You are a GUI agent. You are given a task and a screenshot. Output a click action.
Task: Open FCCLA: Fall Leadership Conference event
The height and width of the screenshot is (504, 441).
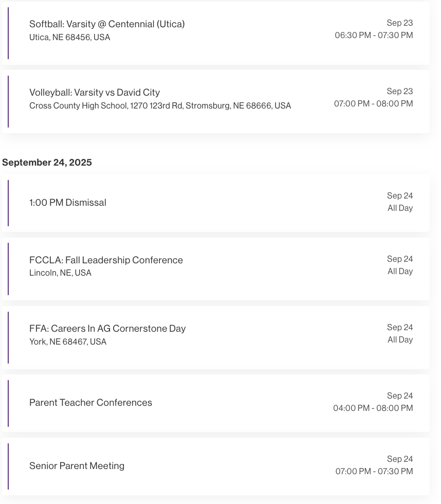pyautogui.click(x=106, y=260)
